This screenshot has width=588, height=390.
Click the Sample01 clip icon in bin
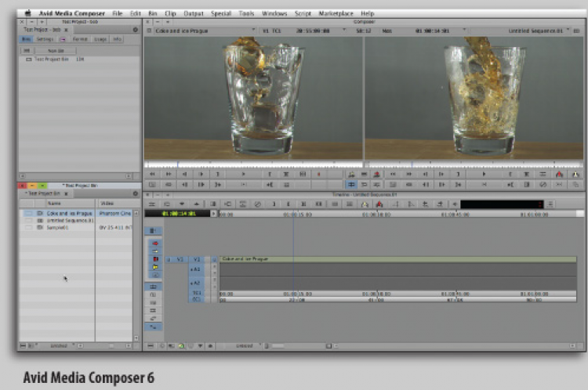(40, 227)
